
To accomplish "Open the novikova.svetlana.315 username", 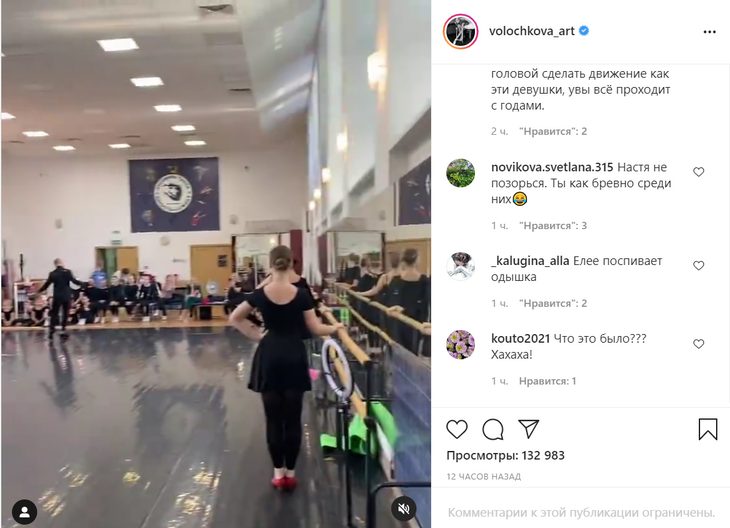I will click(552, 167).
